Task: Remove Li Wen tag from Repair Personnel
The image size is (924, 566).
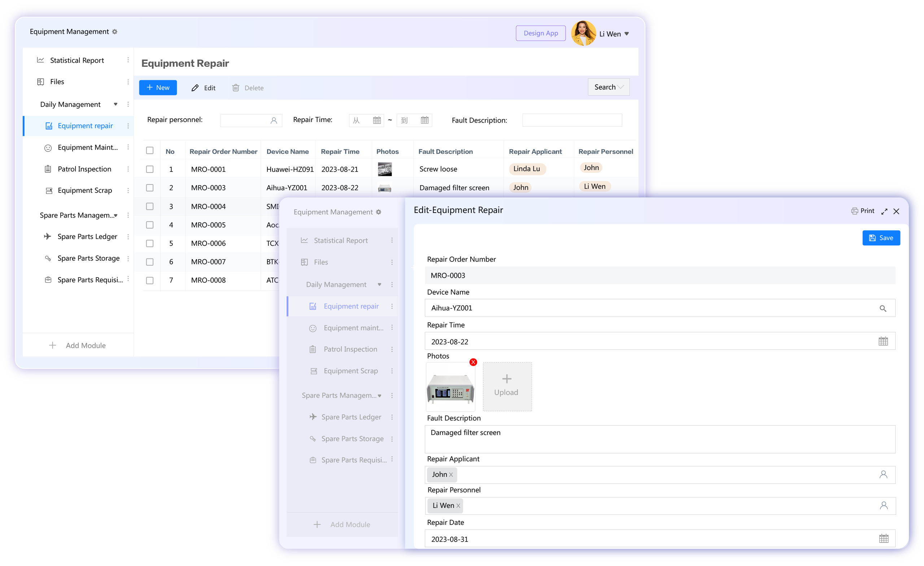Action: (458, 506)
